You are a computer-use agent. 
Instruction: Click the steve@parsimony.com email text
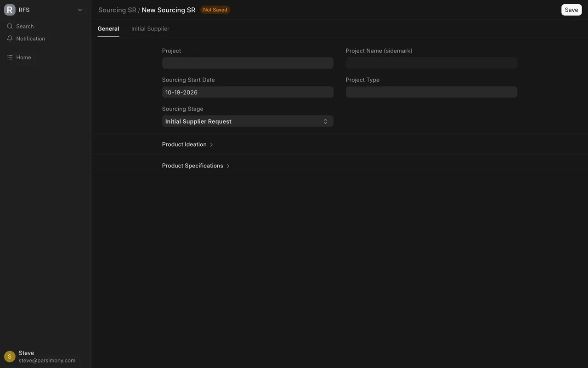47,361
